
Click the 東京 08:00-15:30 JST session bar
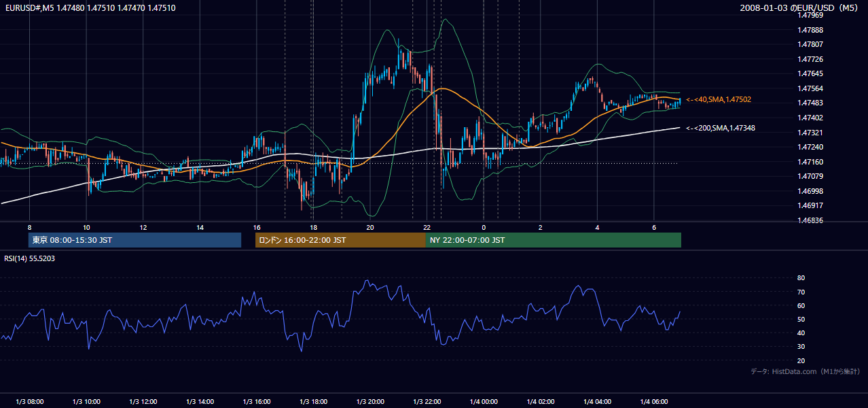(134, 240)
